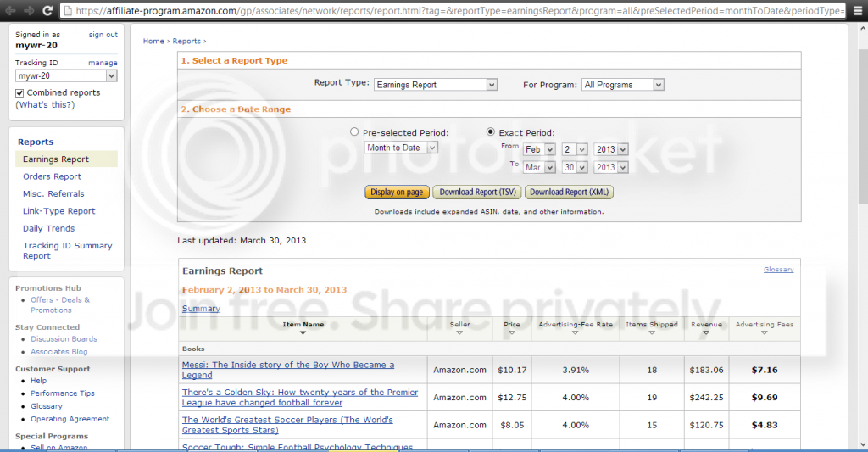Screen dimensions: 868x452
Task: Click Download Report (XML) button
Action: pyautogui.click(x=569, y=193)
